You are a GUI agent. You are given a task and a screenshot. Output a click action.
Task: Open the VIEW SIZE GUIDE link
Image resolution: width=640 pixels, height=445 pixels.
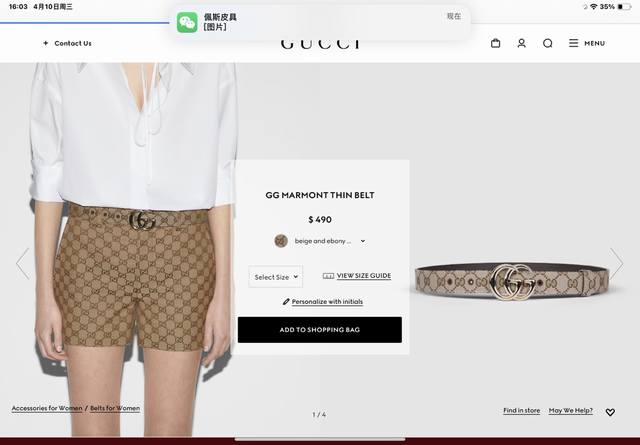coord(364,276)
